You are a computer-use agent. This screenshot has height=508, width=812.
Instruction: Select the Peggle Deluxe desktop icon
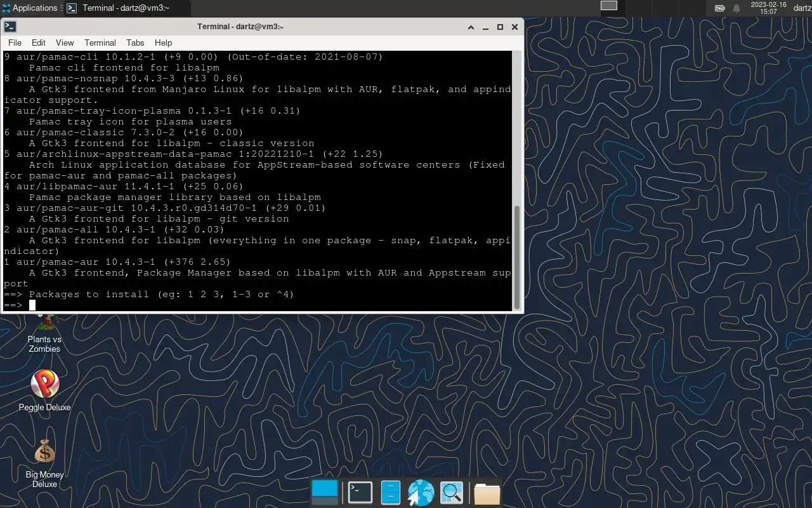point(44,390)
